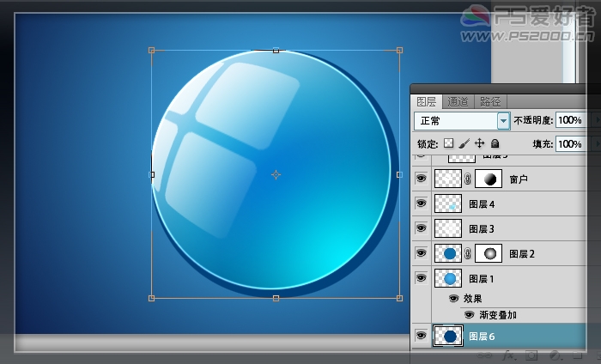Click bottom-left transform handle

151,298
